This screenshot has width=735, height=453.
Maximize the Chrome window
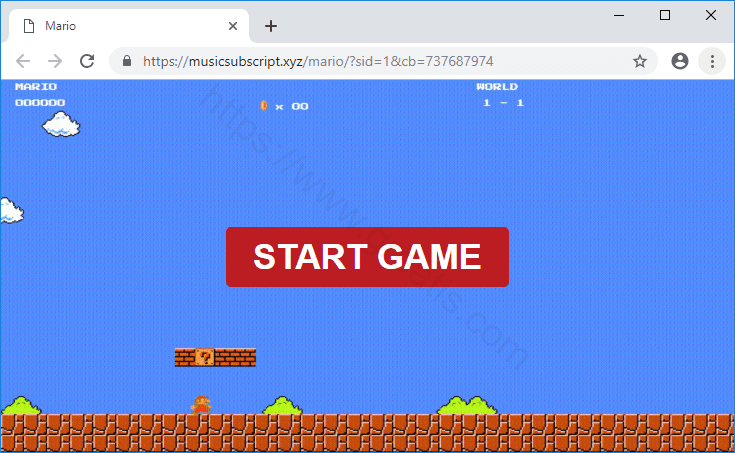(x=665, y=15)
